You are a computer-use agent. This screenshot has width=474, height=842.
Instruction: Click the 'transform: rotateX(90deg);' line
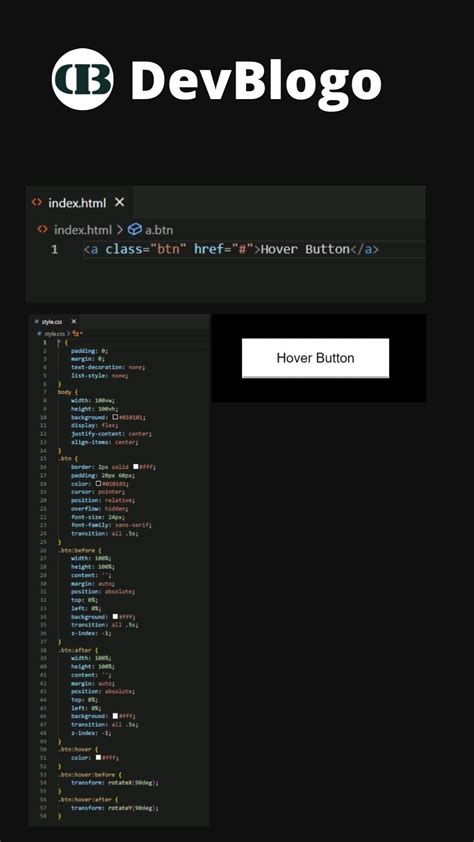pos(115,782)
